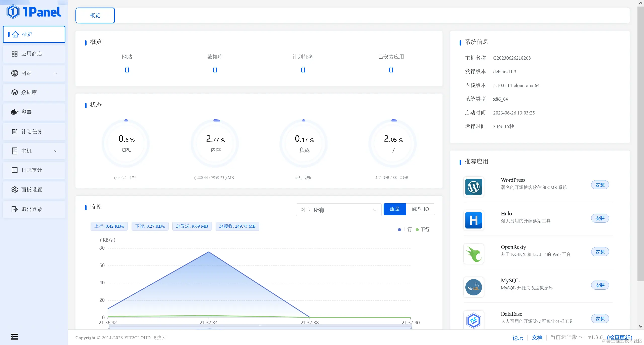644x345 pixels.
Task: Click the panel settings (面板设置) gear icon
Action: pyautogui.click(x=15, y=189)
